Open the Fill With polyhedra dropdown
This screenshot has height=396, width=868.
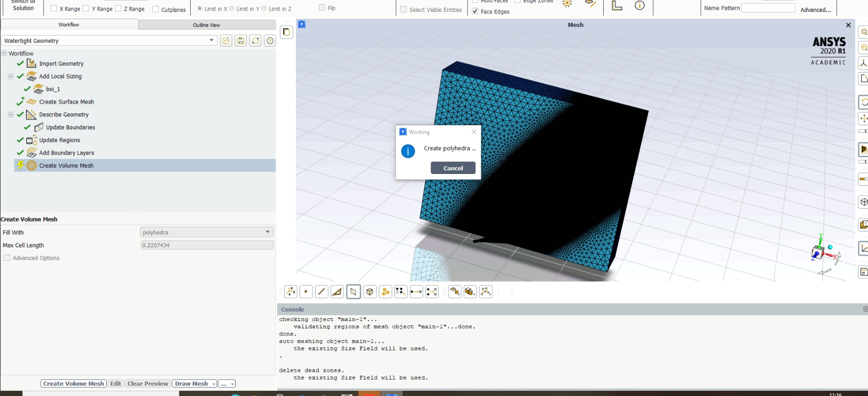tap(207, 232)
